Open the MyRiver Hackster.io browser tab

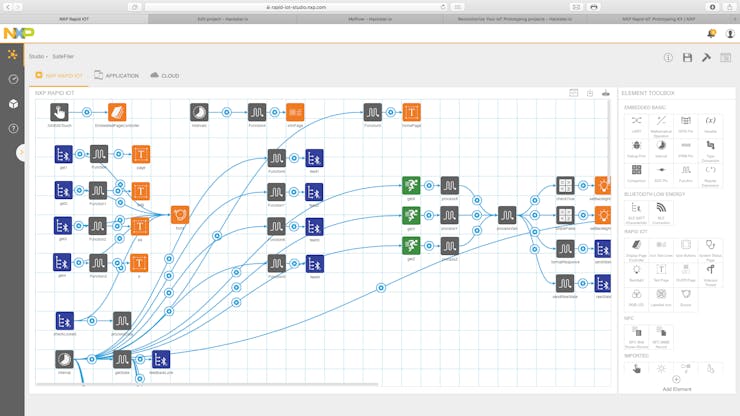tap(370, 19)
